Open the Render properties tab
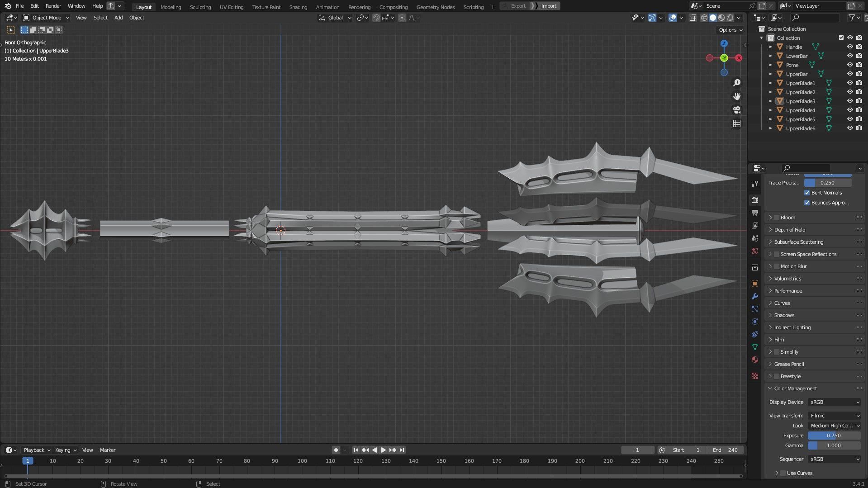This screenshot has height=488, width=868. coord(754,200)
